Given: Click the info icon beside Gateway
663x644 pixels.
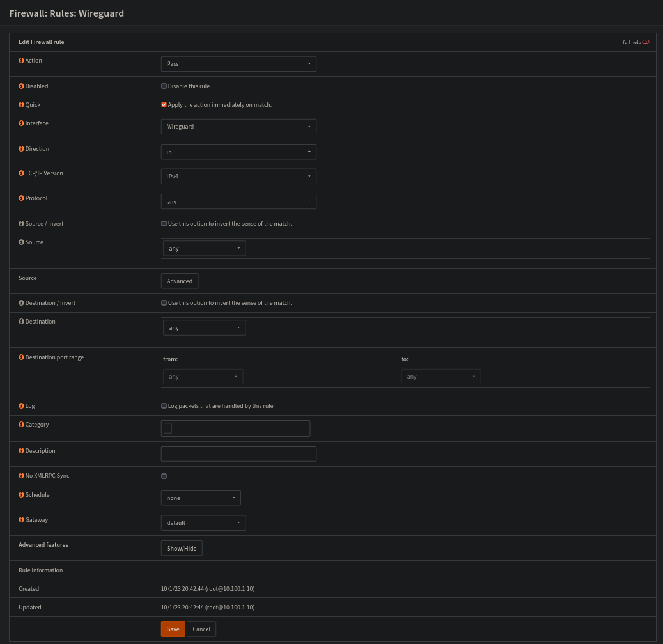Looking at the screenshot, I should coord(21,520).
